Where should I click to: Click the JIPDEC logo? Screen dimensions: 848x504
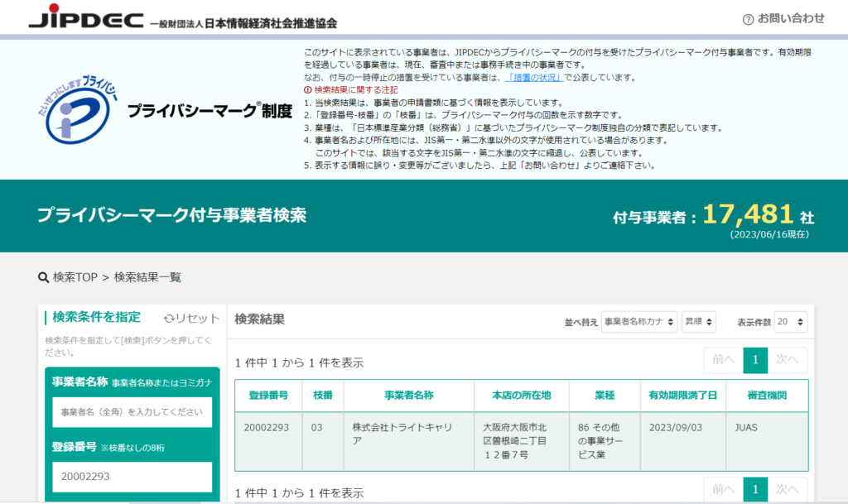click(86, 17)
